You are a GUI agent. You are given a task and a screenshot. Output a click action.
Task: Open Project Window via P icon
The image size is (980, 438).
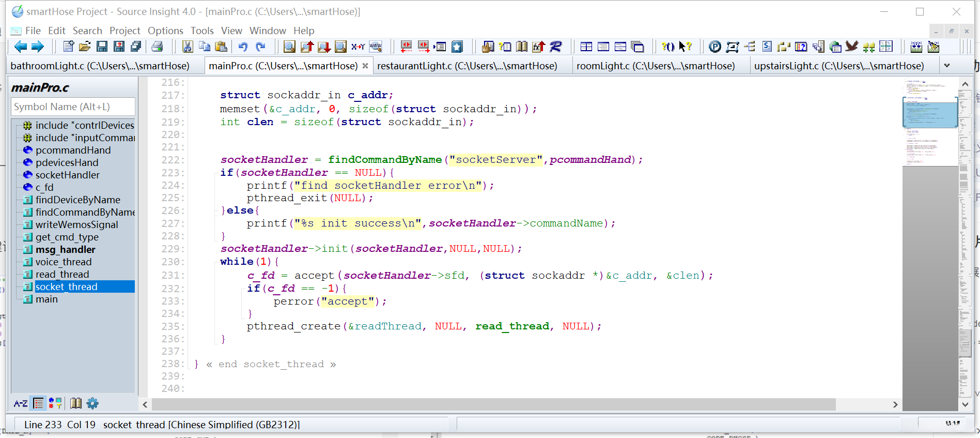714,47
